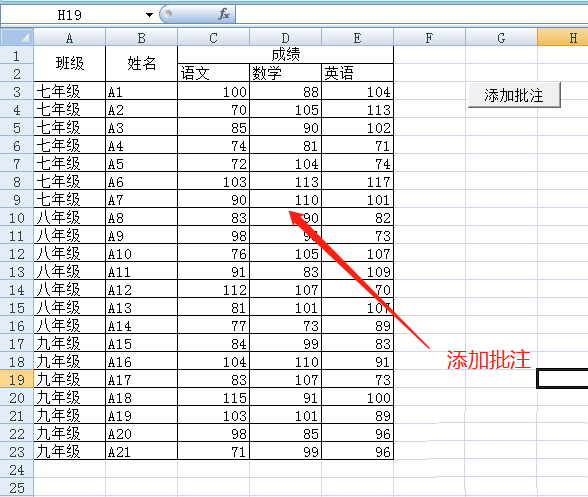Click the 添加批注 button
Image resolution: width=588 pixels, height=497 pixels.
[514, 95]
